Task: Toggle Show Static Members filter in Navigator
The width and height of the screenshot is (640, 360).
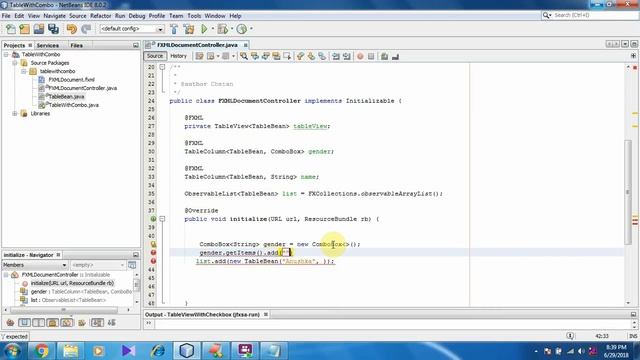Action: coord(38,323)
